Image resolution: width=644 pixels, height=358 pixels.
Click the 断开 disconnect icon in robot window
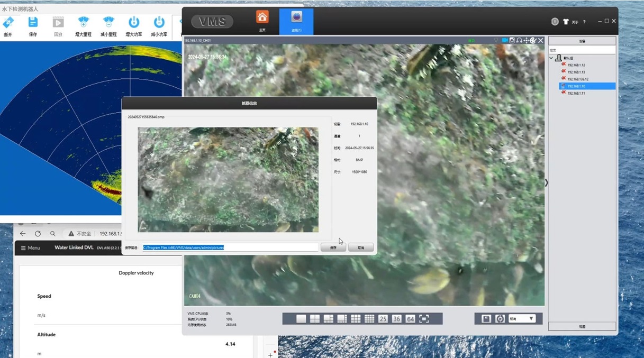tap(8, 22)
